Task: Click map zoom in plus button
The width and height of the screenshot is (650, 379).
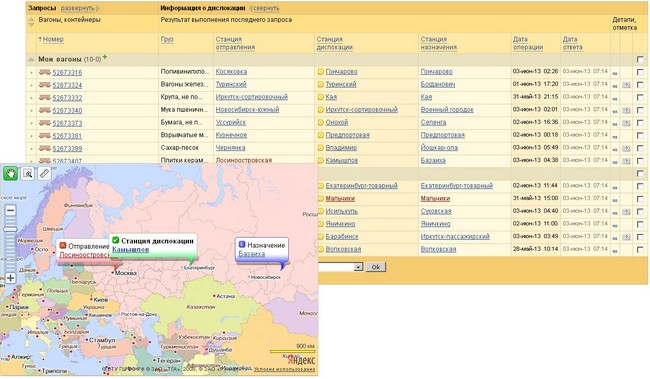Action: point(10,278)
